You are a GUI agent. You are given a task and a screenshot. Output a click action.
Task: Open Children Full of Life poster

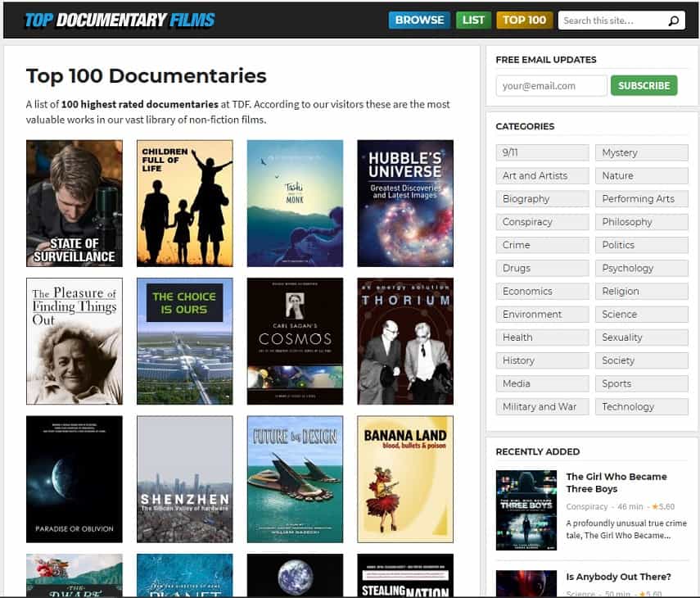[x=185, y=203]
